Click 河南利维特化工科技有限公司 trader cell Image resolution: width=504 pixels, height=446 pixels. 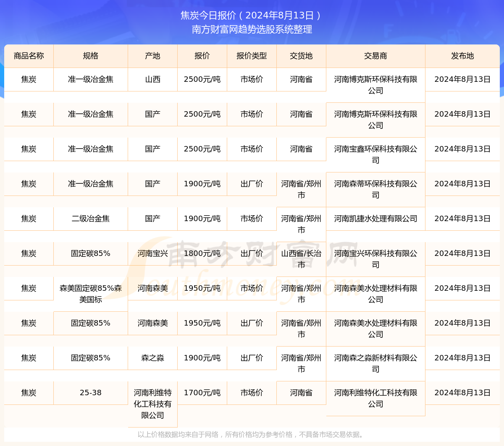click(x=375, y=398)
